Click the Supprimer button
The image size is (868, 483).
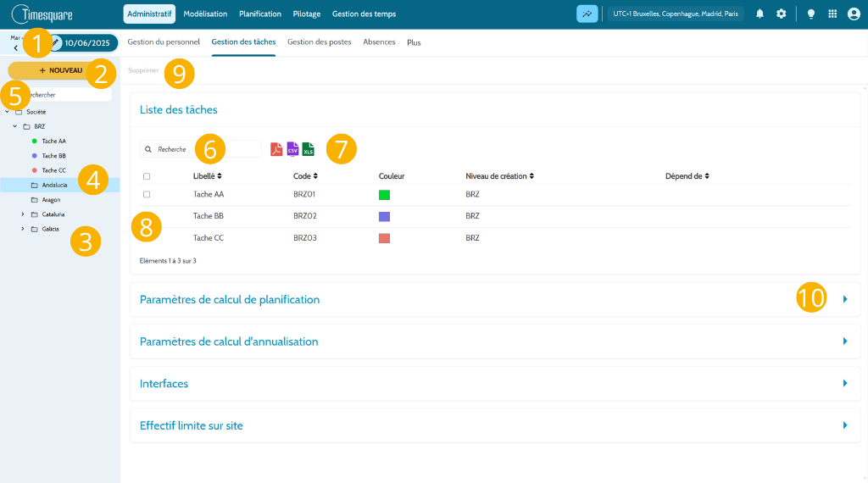coord(143,70)
